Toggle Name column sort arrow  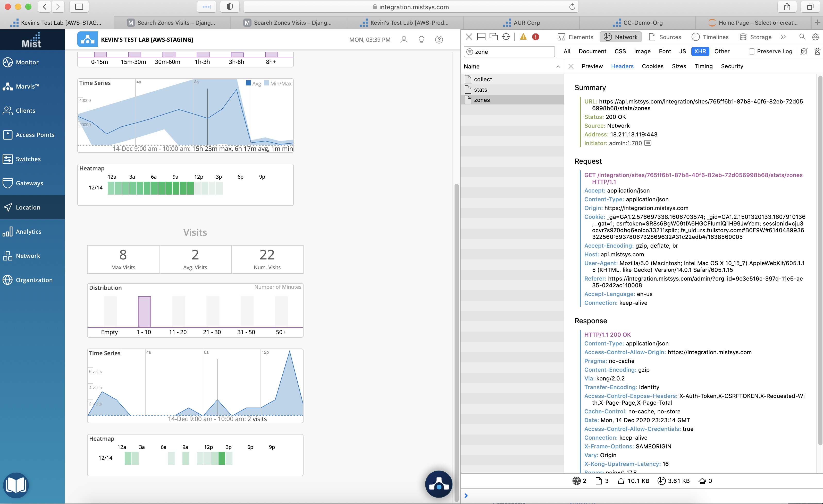click(558, 67)
